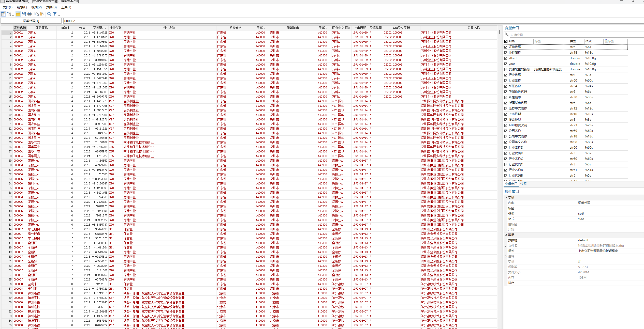Collapse the 变量 section in properties
Screen dimensions: 644x329
(506, 197)
